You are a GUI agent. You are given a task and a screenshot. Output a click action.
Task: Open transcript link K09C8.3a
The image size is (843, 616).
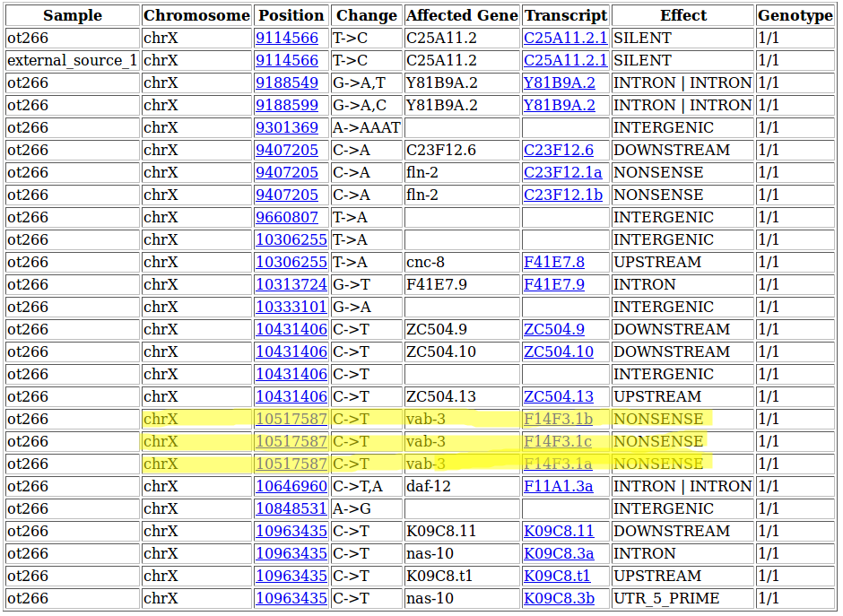[x=559, y=553]
